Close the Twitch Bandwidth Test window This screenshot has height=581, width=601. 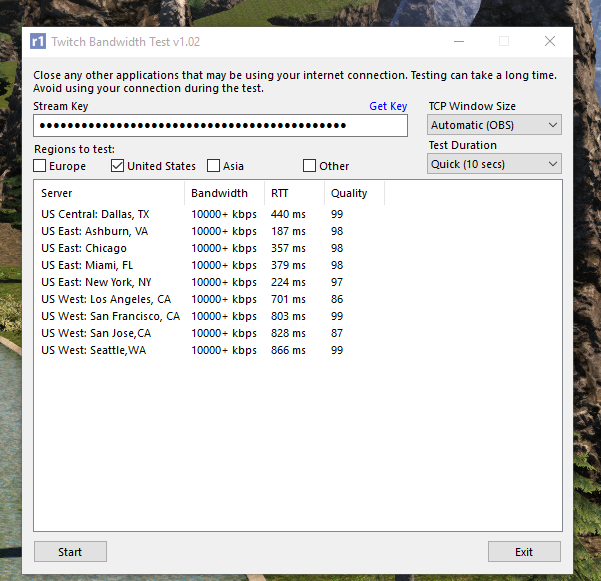[550, 41]
